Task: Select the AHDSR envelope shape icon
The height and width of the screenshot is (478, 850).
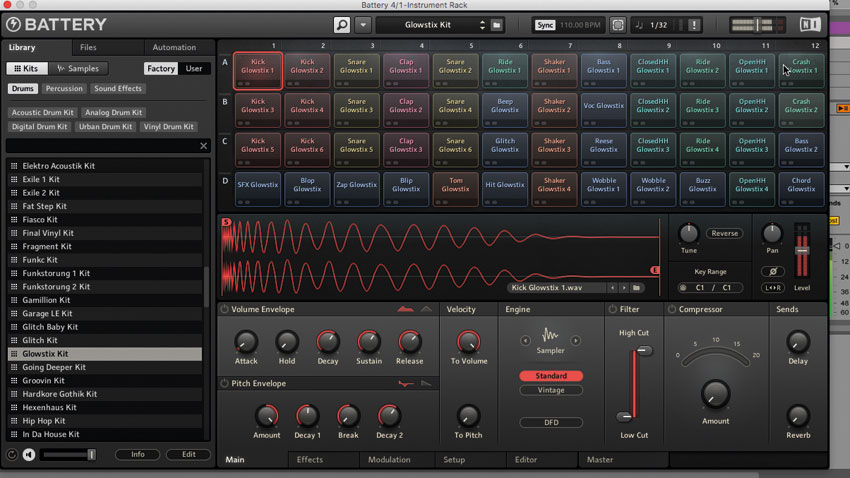Action: [x=405, y=309]
